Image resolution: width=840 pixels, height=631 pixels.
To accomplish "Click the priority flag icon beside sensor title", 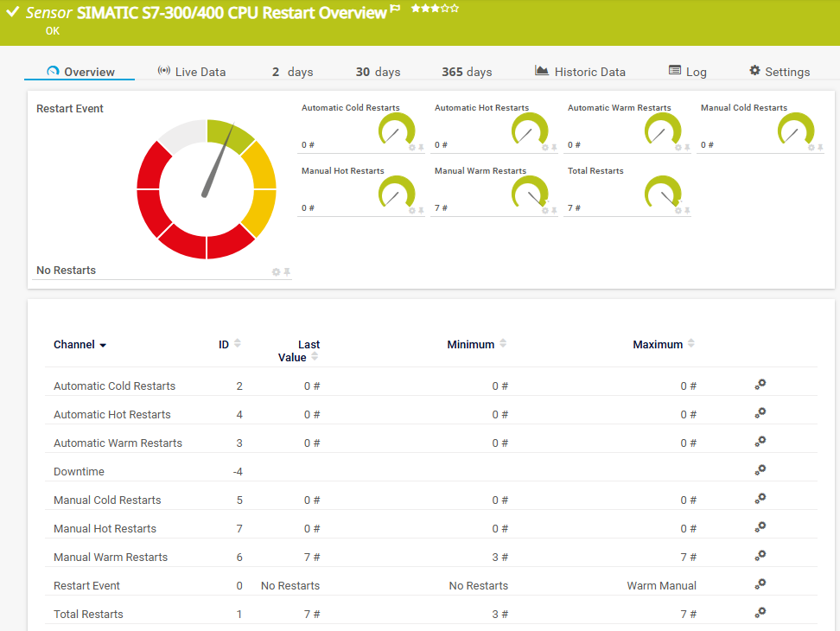I will click(396, 10).
